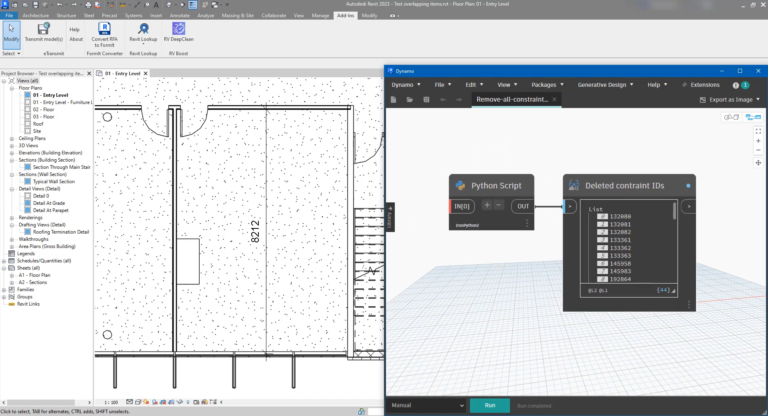Remove input port on Python Script node
The width and height of the screenshot is (768, 416).
pos(498,206)
